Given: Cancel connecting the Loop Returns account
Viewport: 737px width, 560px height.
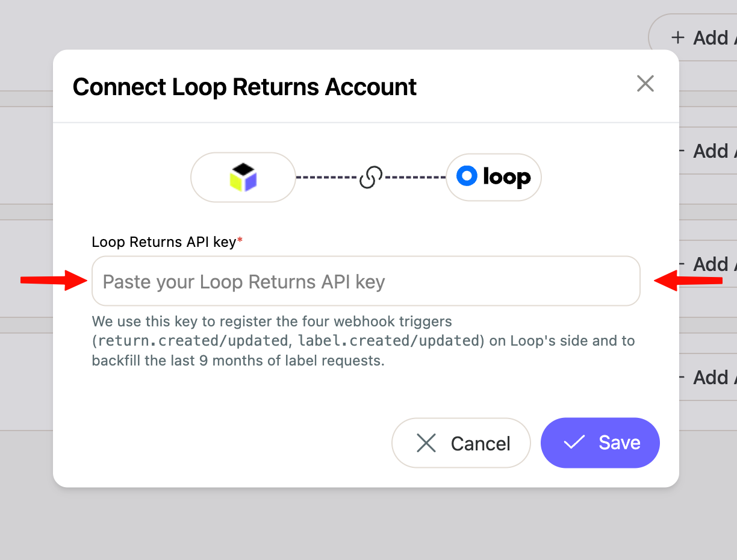Looking at the screenshot, I should coord(461,443).
